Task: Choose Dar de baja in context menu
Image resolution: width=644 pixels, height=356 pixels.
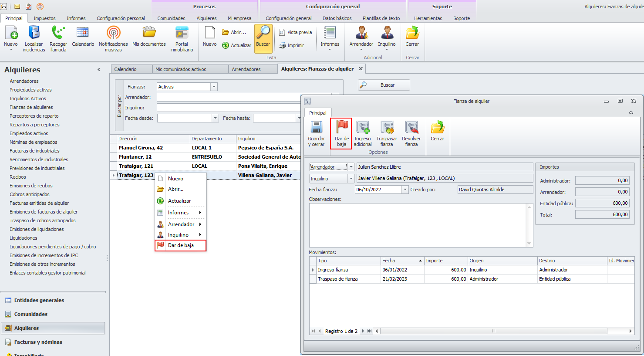Action: (x=180, y=245)
